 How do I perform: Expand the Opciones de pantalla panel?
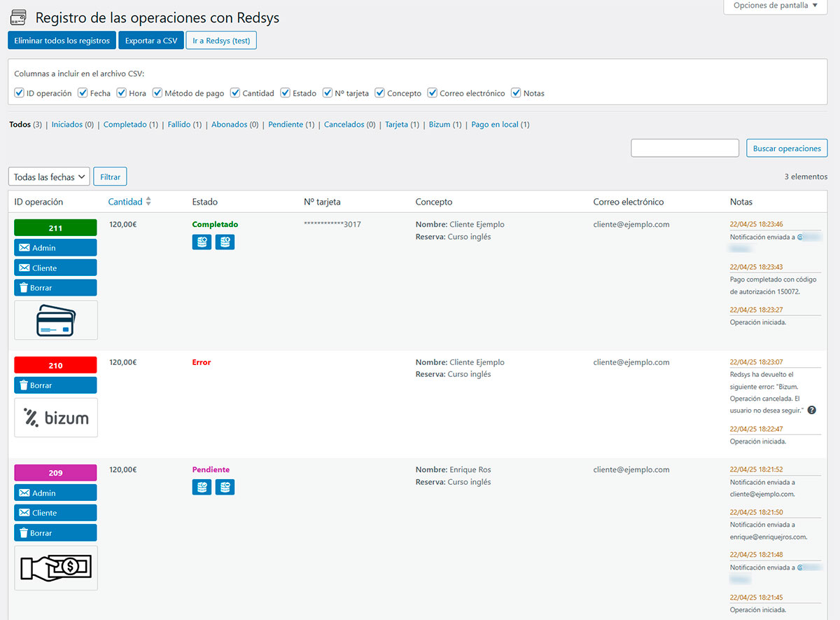775,6
